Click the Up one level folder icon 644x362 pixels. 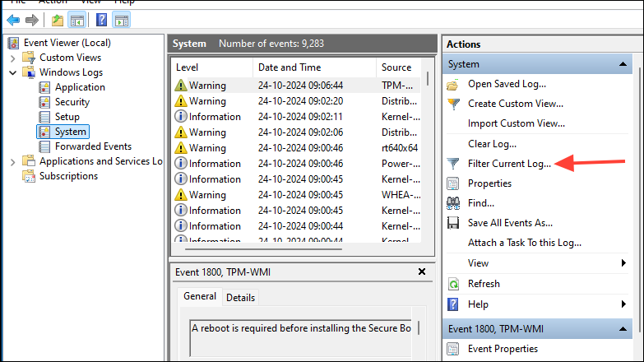pyautogui.click(x=57, y=20)
